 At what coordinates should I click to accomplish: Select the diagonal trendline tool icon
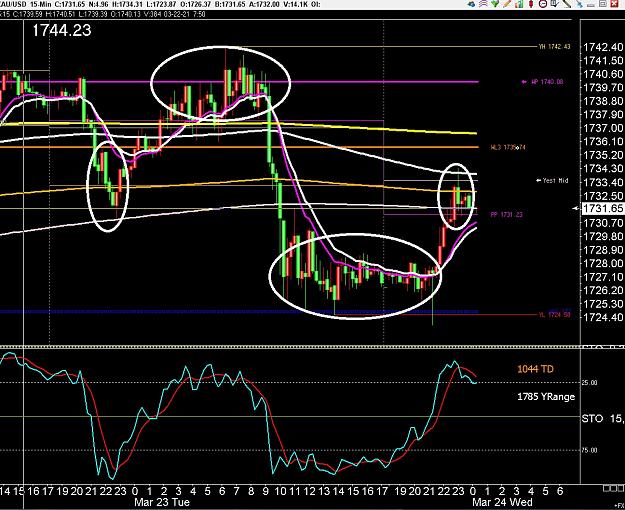point(566,4)
